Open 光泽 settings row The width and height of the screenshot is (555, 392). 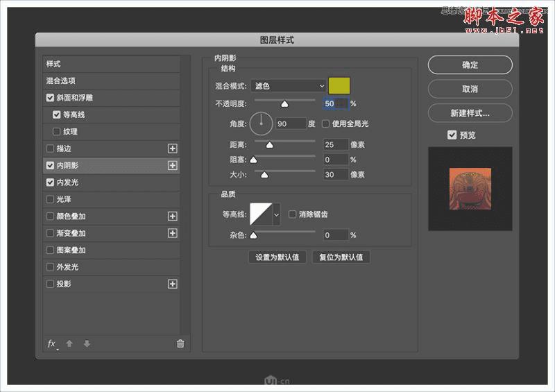click(x=111, y=199)
